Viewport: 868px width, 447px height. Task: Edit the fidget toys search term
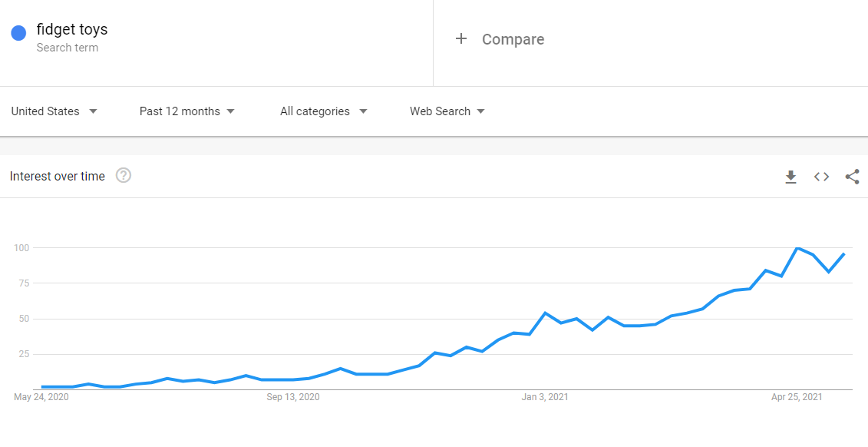72,29
